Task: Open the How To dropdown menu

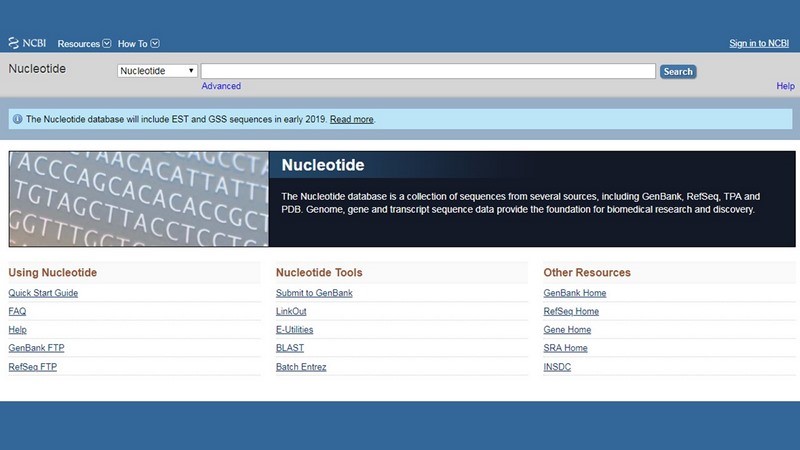Action: click(x=138, y=44)
